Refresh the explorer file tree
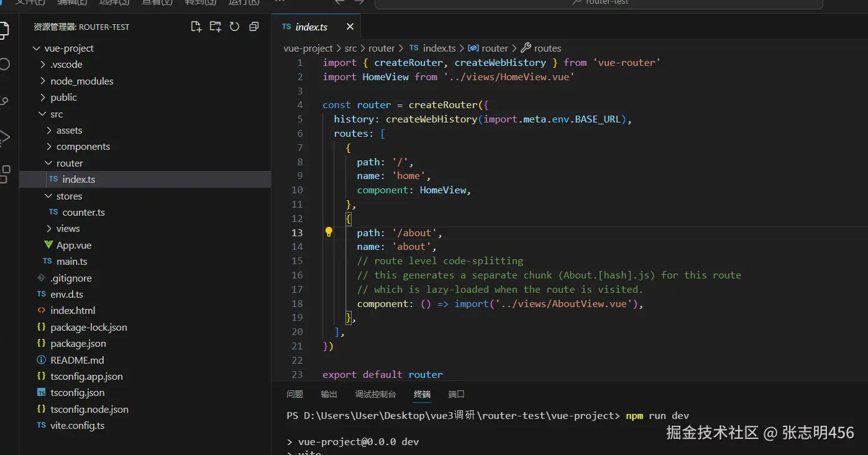The height and width of the screenshot is (455, 868). click(x=234, y=27)
